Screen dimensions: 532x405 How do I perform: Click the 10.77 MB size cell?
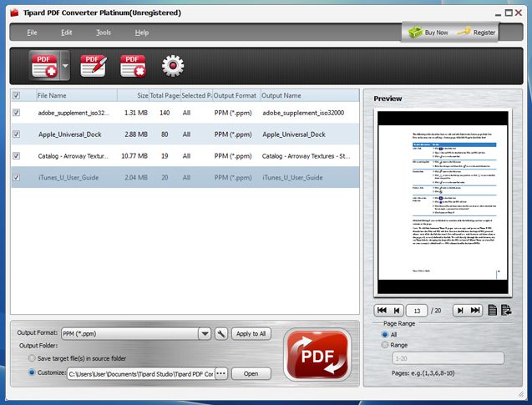[x=134, y=156]
